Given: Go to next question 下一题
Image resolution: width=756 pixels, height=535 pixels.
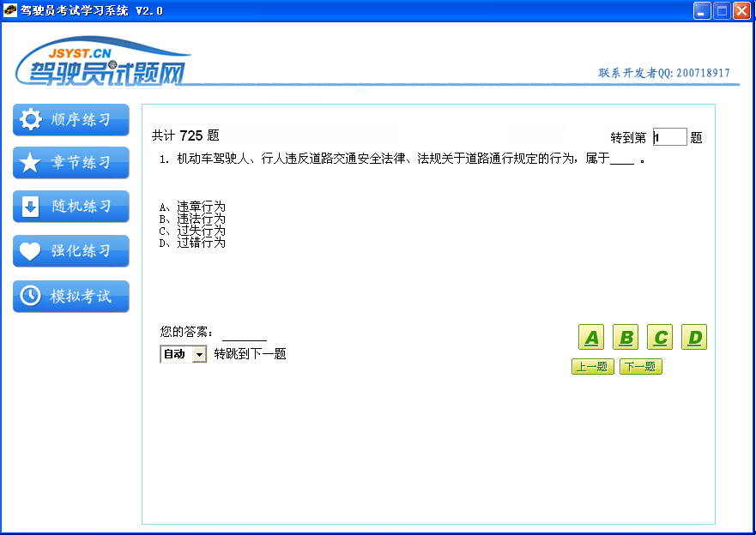Looking at the screenshot, I should coord(641,367).
